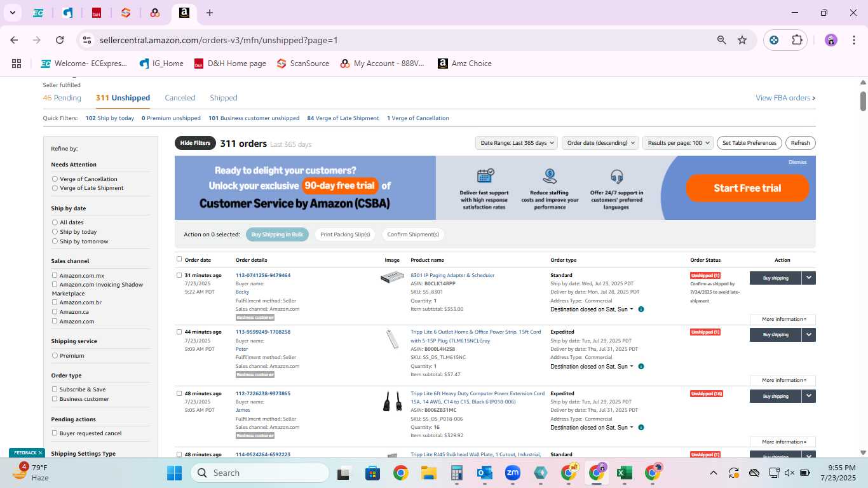This screenshot has width=868, height=488.
Task: Expand Buy shipping arrow for Peter order
Action: (x=808, y=334)
